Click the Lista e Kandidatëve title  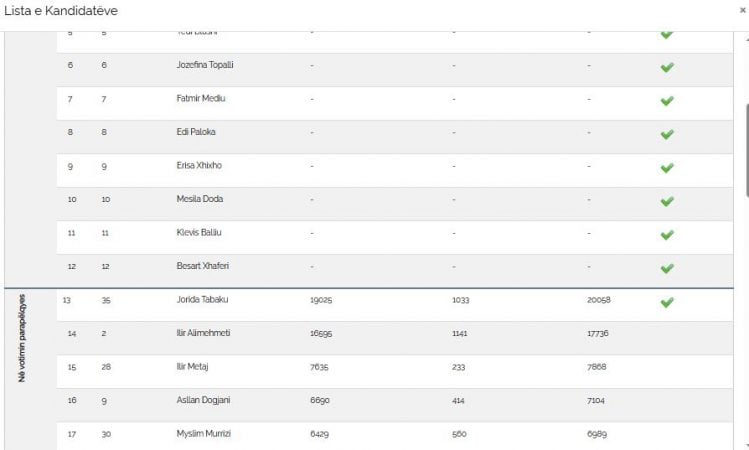60,9
